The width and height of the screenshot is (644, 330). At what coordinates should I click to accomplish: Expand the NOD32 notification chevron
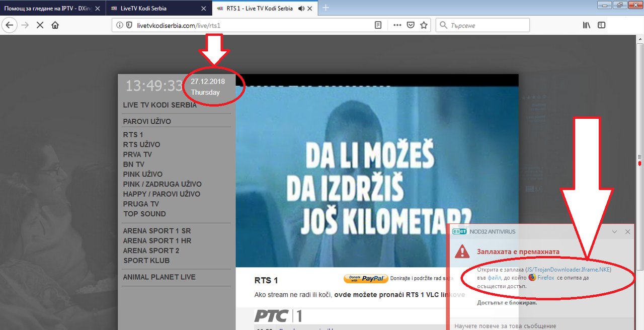[615, 231]
